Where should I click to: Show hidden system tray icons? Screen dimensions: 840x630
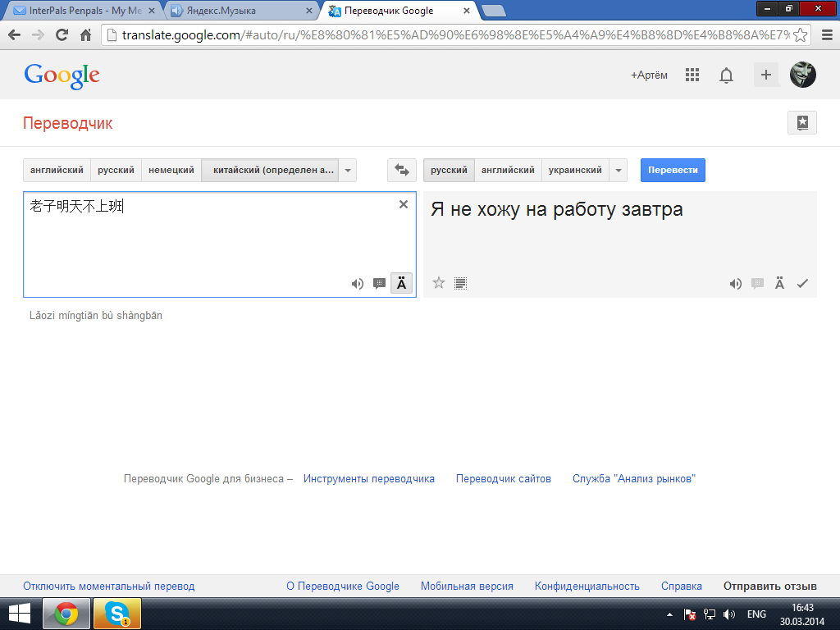pyautogui.click(x=669, y=614)
